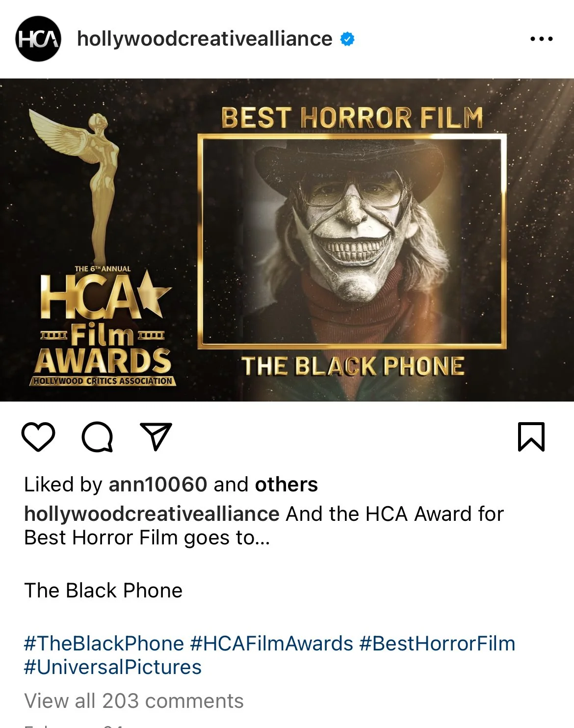Open the #BestHorrorFilm hashtag
The image size is (574, 728).
[437, 644]
